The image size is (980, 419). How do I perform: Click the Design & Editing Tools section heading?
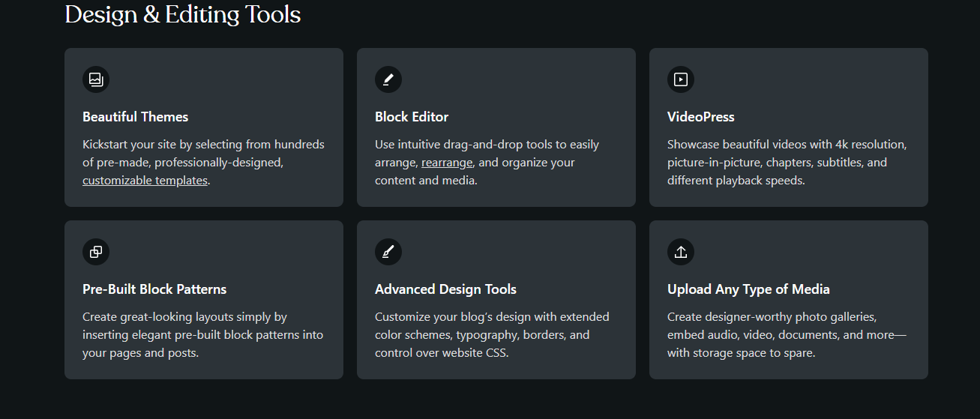point(183,14)
